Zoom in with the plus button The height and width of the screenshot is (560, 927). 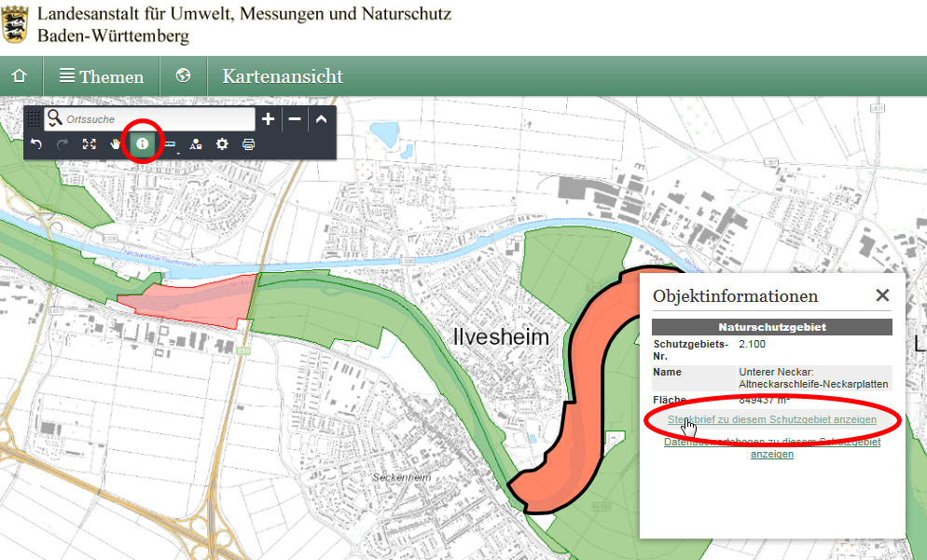pos(268,119)
